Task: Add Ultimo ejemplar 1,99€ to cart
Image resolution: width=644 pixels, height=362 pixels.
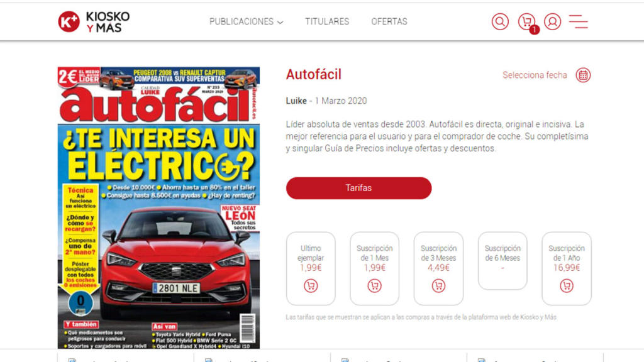Action: point(311,286)
